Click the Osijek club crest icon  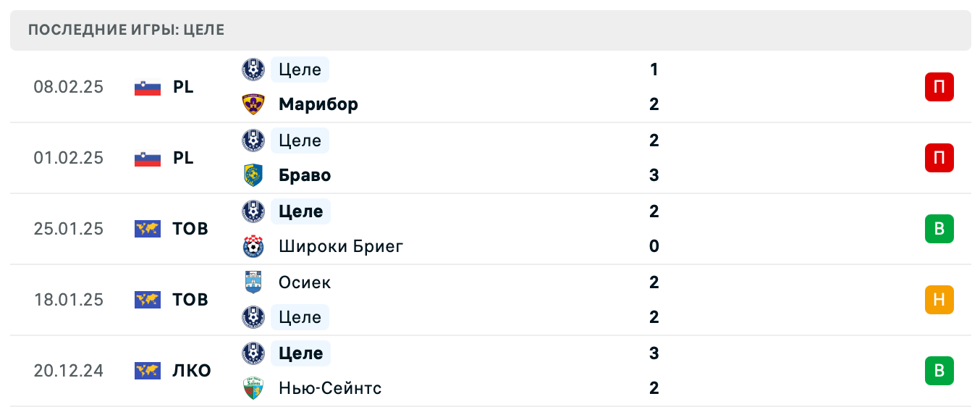point(253,282)
